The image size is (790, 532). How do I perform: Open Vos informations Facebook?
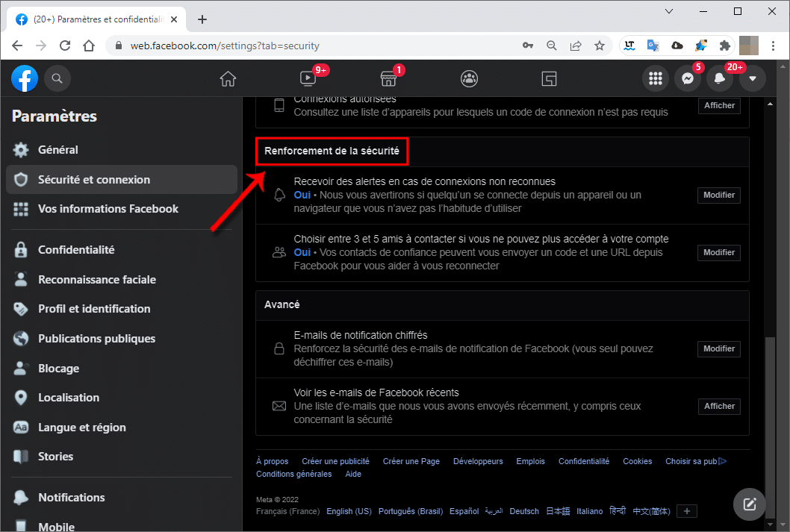coord(122,209)
